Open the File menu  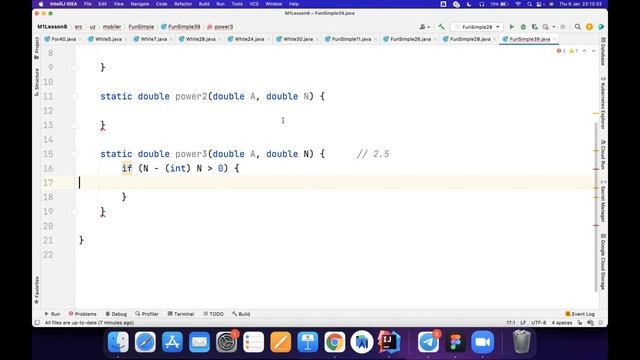(x=88, y=4)
